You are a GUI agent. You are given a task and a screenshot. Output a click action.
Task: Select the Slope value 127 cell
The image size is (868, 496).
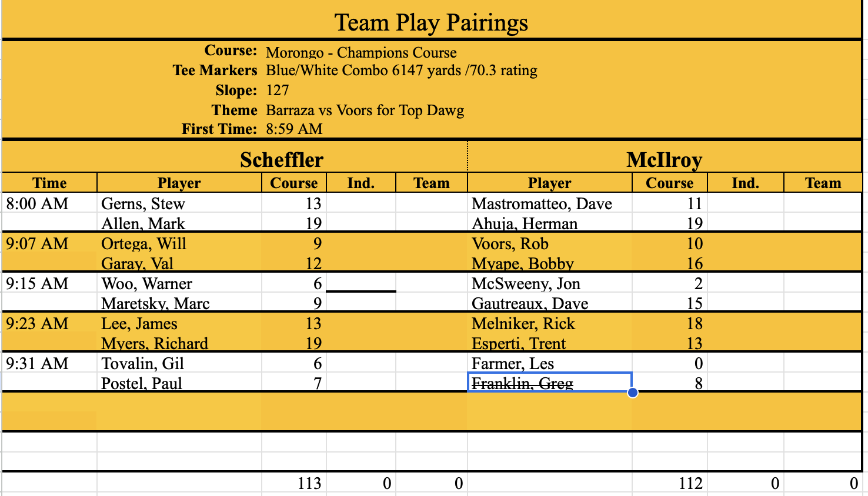click(x=278, y=91)
